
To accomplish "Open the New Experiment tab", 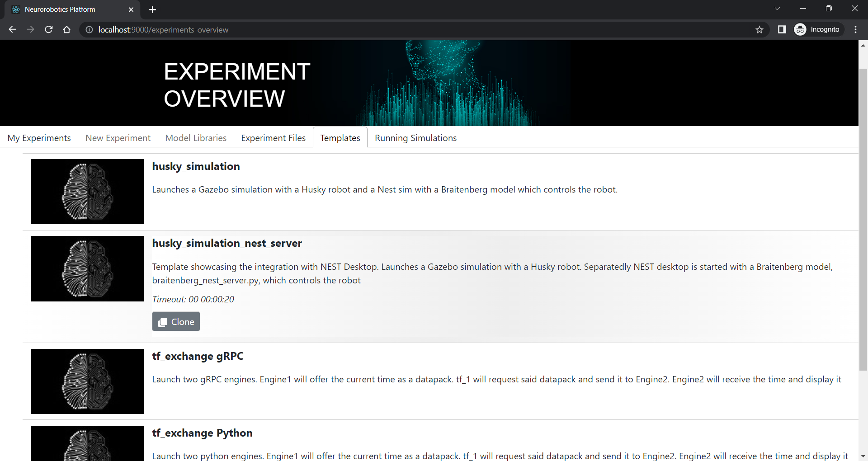I will [118, 138].
